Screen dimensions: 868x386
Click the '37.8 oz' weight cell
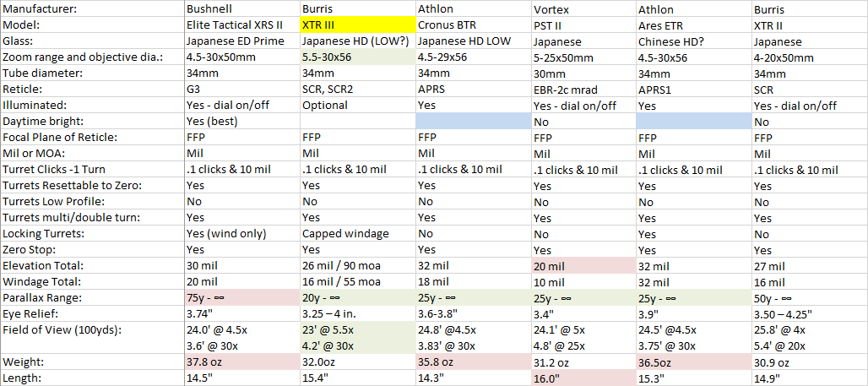point(242,362)
